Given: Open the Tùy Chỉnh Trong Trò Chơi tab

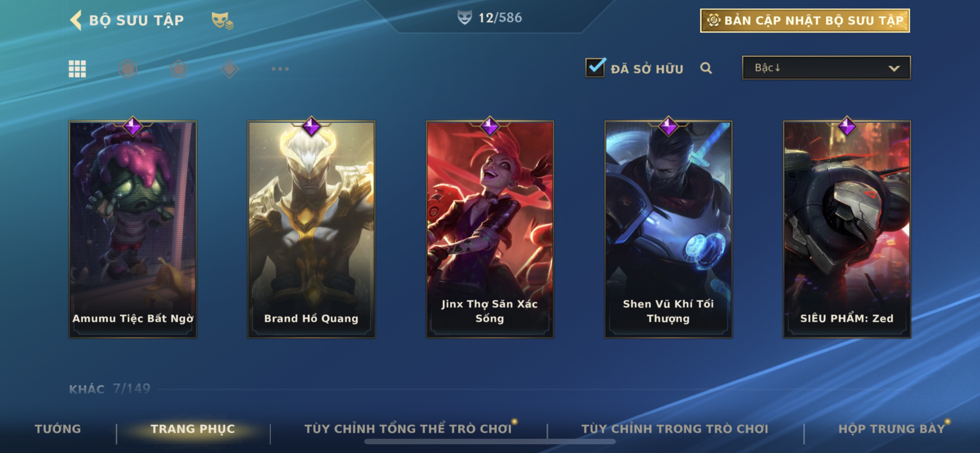Looking at the screenshot, I should pyautogui.click(x=675, y=429).
